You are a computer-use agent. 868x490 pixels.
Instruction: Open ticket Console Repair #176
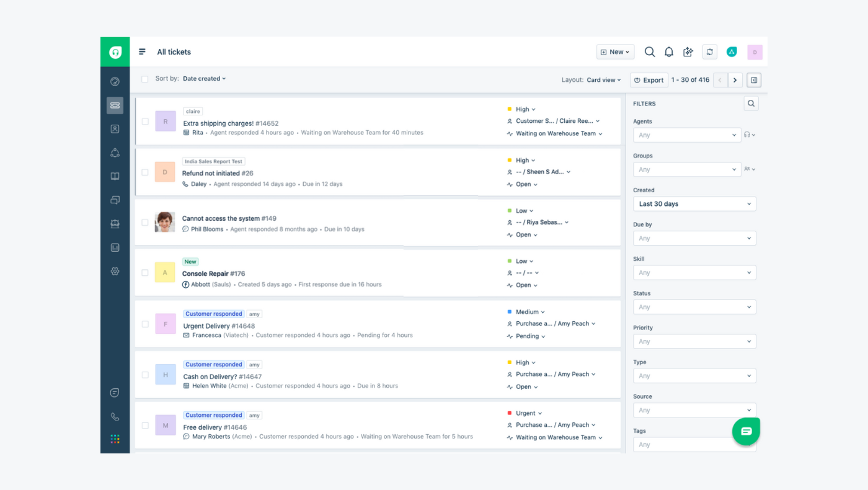(x=214, y=274)
